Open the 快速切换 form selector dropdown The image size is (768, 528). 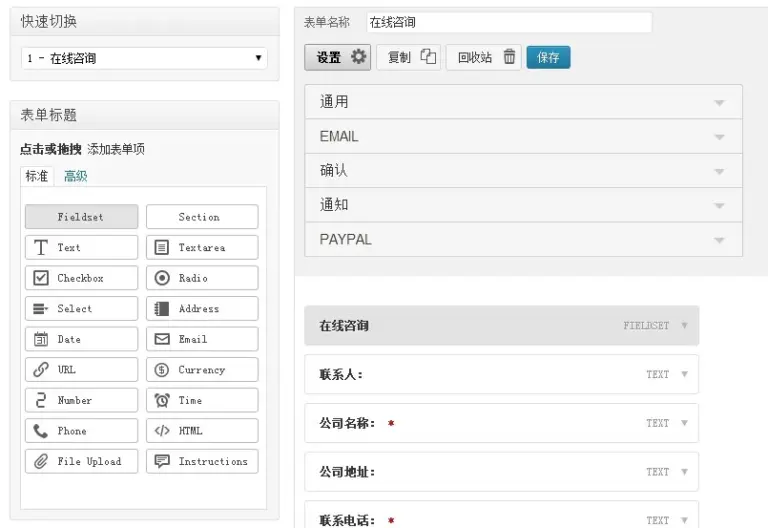[144, 58]
